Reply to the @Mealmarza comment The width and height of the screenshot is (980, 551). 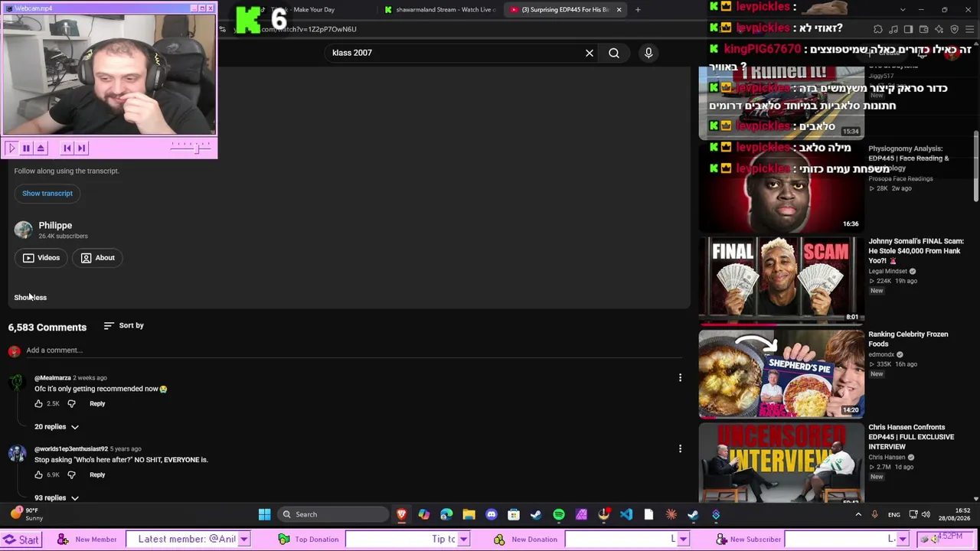[x=97, y=403]
